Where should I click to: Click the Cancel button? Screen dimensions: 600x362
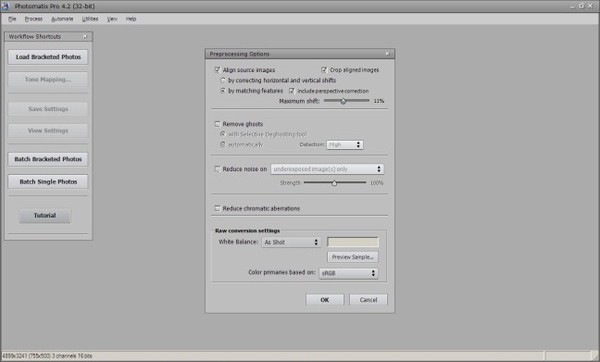tap(368, 300)
